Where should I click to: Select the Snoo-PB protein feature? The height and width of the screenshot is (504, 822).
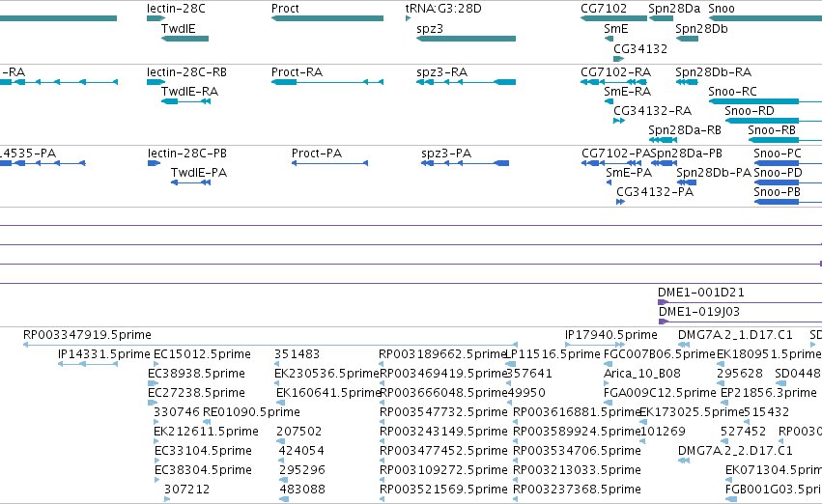pyautogui.click(x=788, y=202)
